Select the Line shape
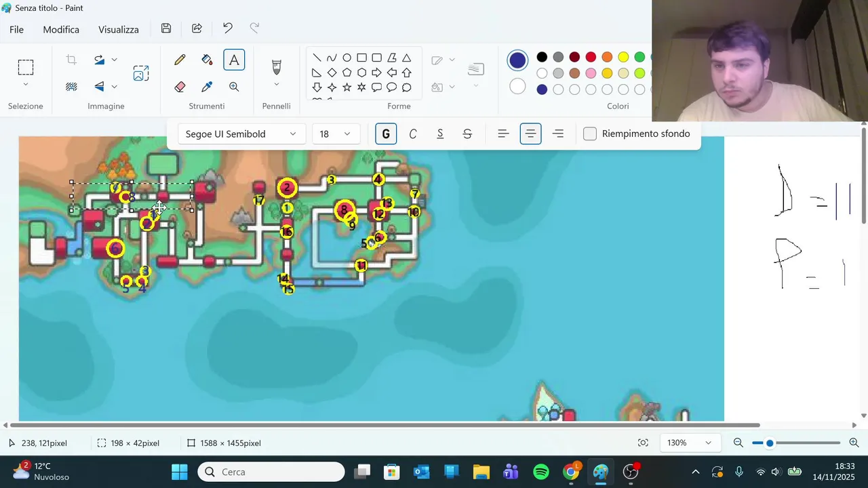This screenshot has width=868, height=488. coord(317,58)
